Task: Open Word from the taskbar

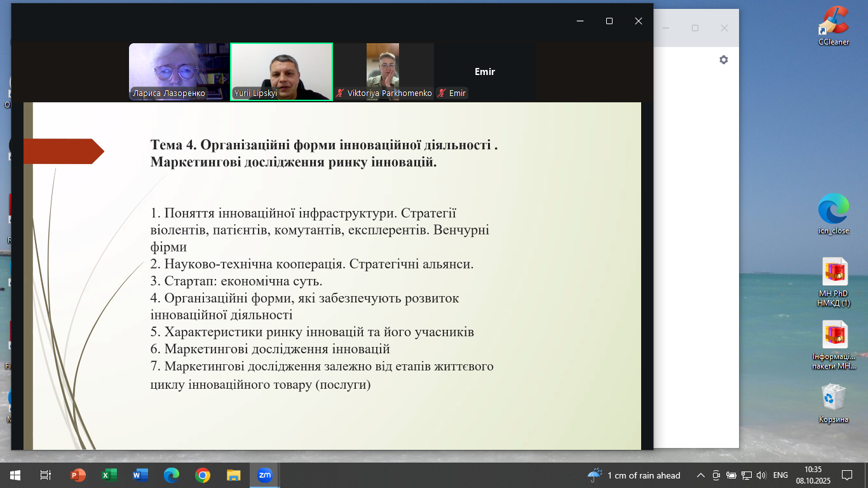Action: [x=140, y=475]
